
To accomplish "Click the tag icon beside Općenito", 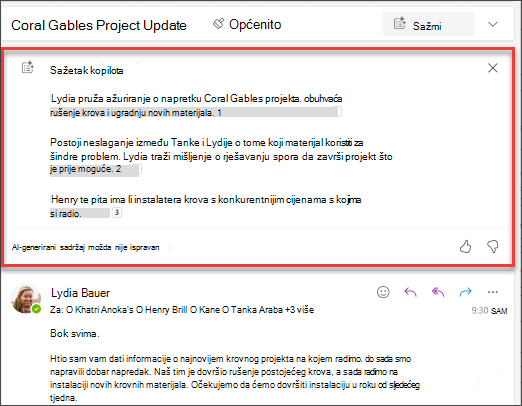I will (x=219, y=24).
